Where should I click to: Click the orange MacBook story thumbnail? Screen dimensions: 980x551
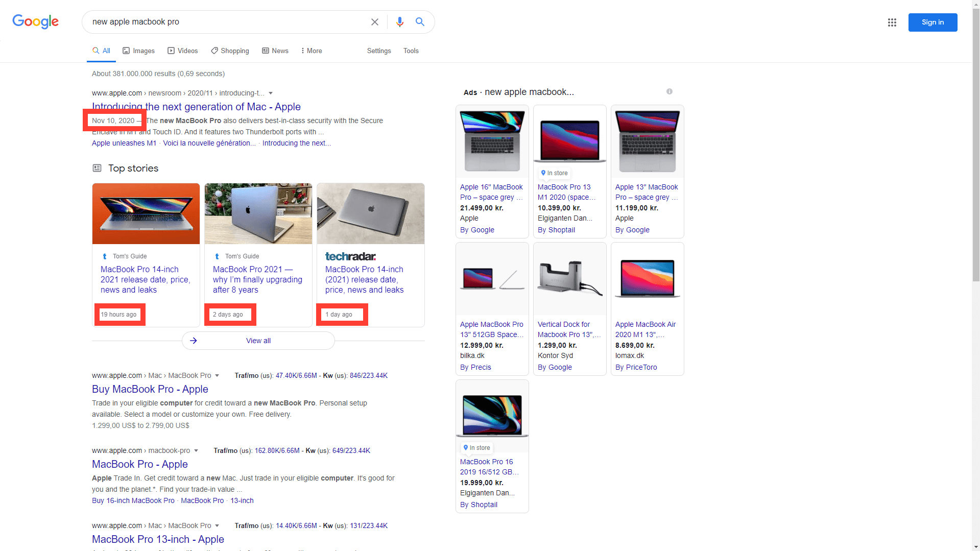(x=146, y=213)
